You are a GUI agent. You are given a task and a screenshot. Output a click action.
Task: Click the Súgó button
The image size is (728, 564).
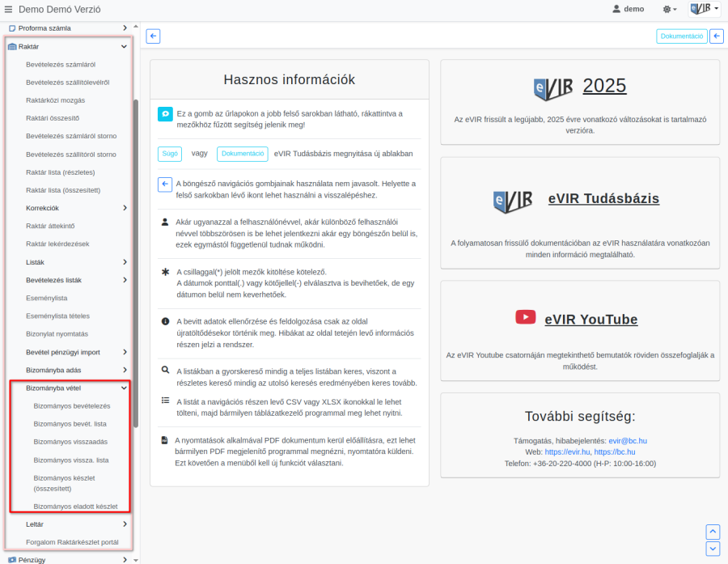[x=170, y=154]
